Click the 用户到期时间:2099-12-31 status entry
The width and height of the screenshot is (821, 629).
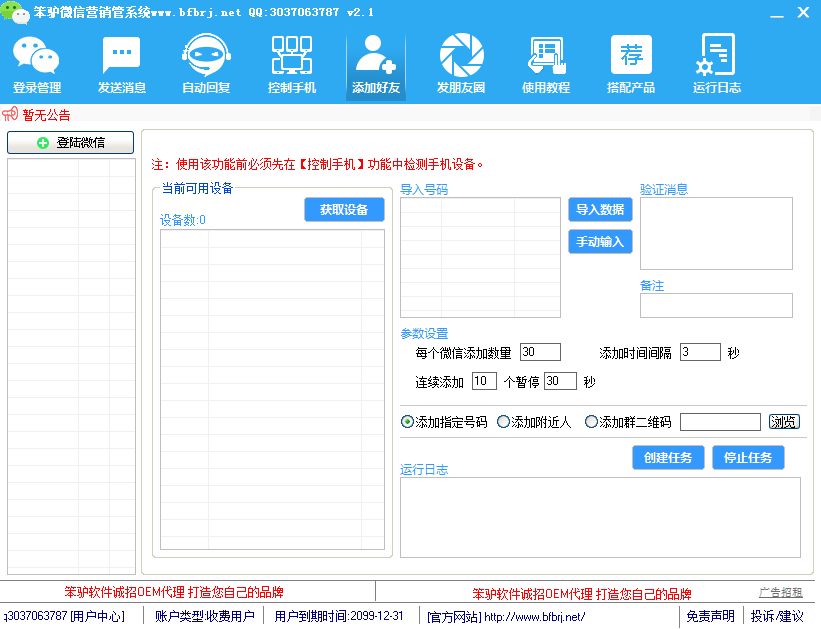click(x=339, y=616)
